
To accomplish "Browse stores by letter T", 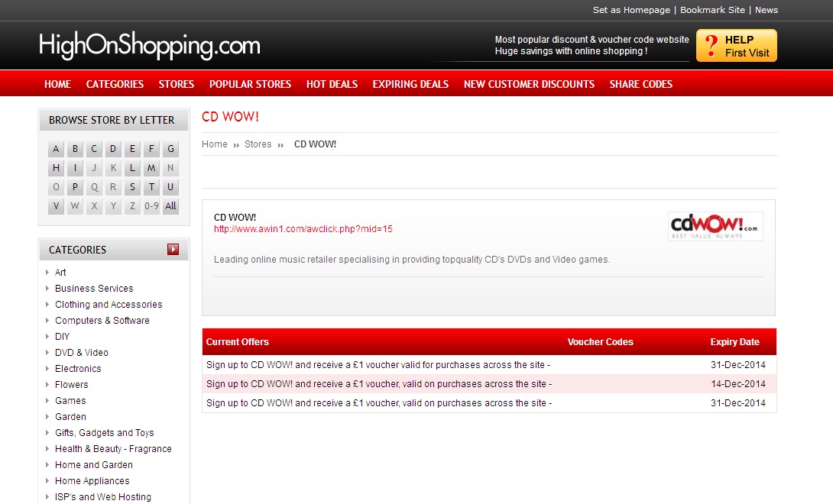I will tap(151, 187).
